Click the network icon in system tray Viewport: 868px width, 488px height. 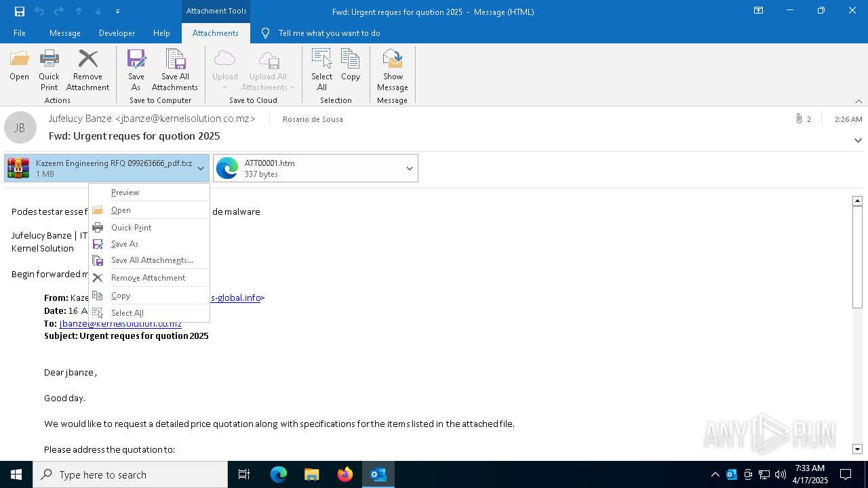pos(764,474)
